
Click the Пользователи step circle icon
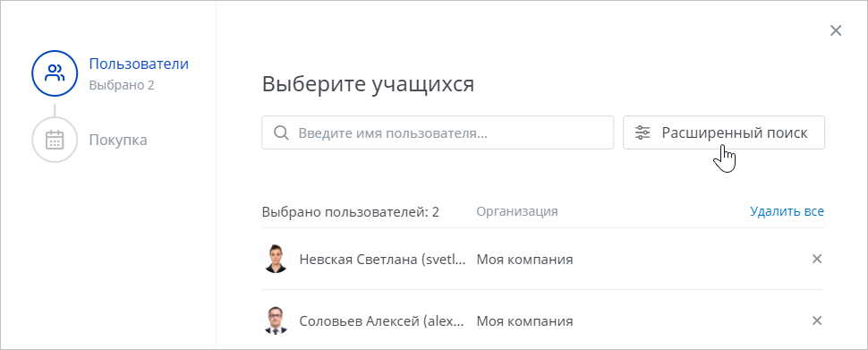pos(55,73)
